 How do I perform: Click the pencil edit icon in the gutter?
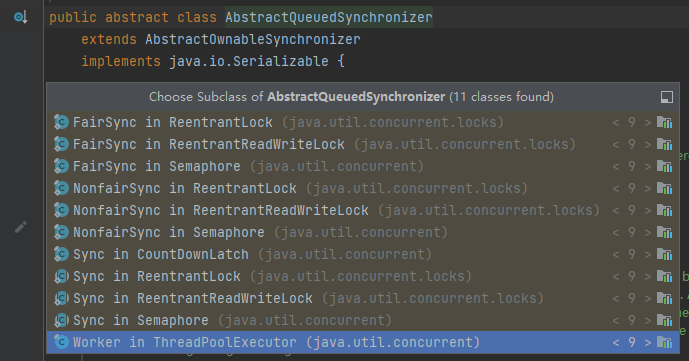point(20,227)
